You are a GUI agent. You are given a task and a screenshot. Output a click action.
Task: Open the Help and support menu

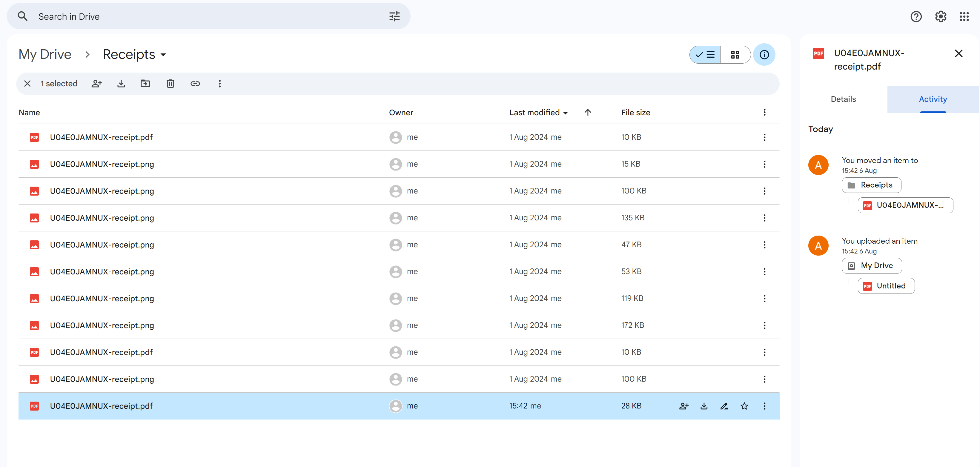pos(916,16)
